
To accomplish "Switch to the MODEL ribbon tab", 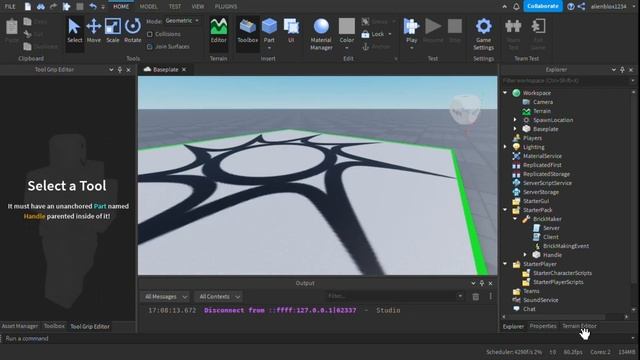I will [x=149, y=7].
